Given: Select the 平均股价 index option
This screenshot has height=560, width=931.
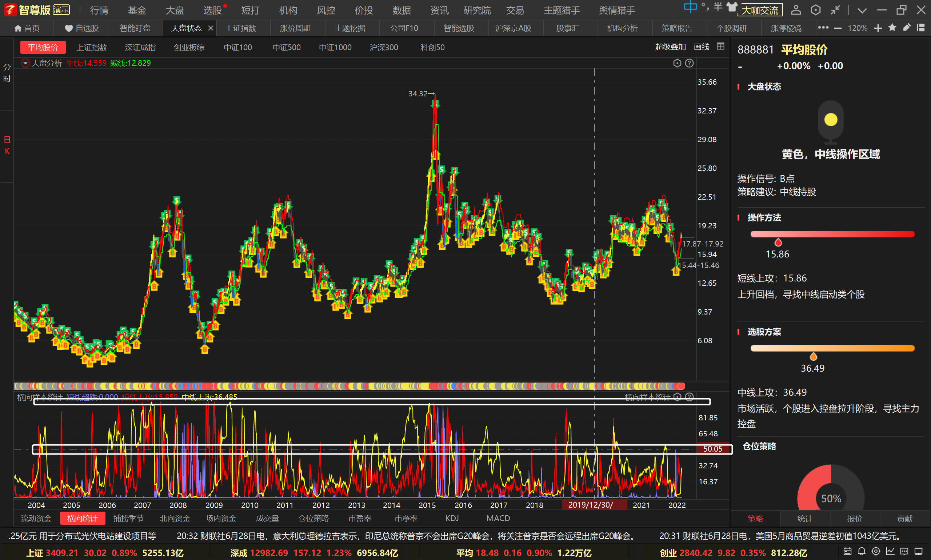Looking at the screenshot, I should pos(43,47).
